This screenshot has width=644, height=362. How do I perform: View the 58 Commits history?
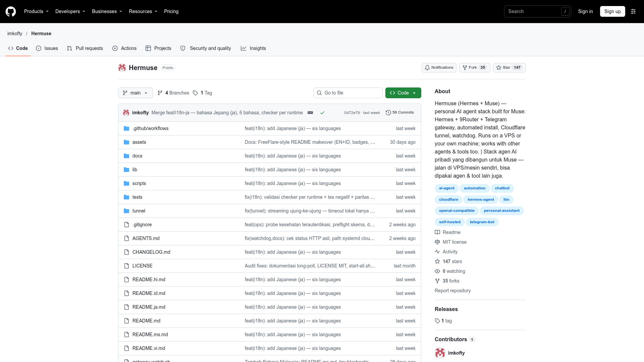(400, 113)
